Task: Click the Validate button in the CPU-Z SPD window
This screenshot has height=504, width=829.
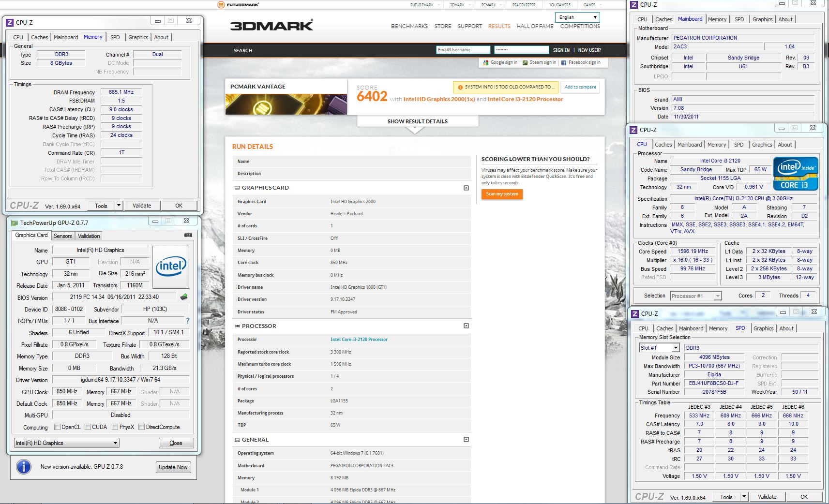Action: (x=767, y=497)
